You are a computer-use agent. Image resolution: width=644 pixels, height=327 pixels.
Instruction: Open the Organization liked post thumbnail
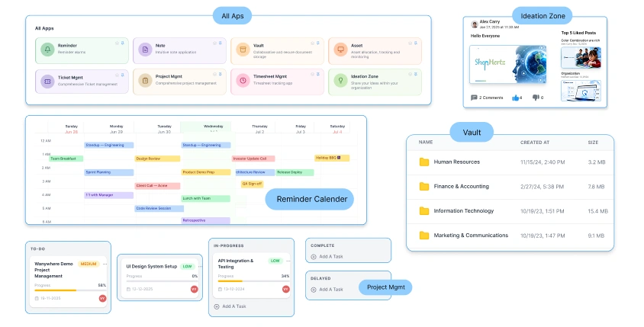pos(581,91)
